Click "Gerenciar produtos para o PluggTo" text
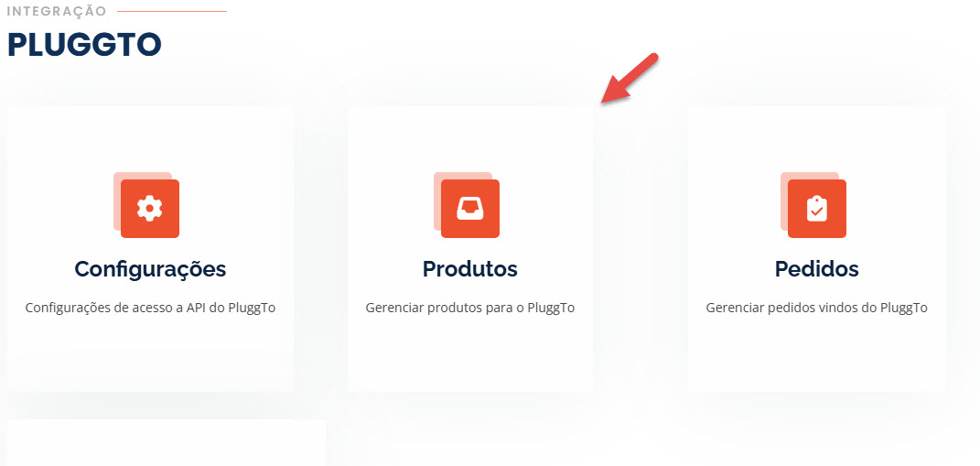This screenshot has height=466, width=980. (470, 308)
